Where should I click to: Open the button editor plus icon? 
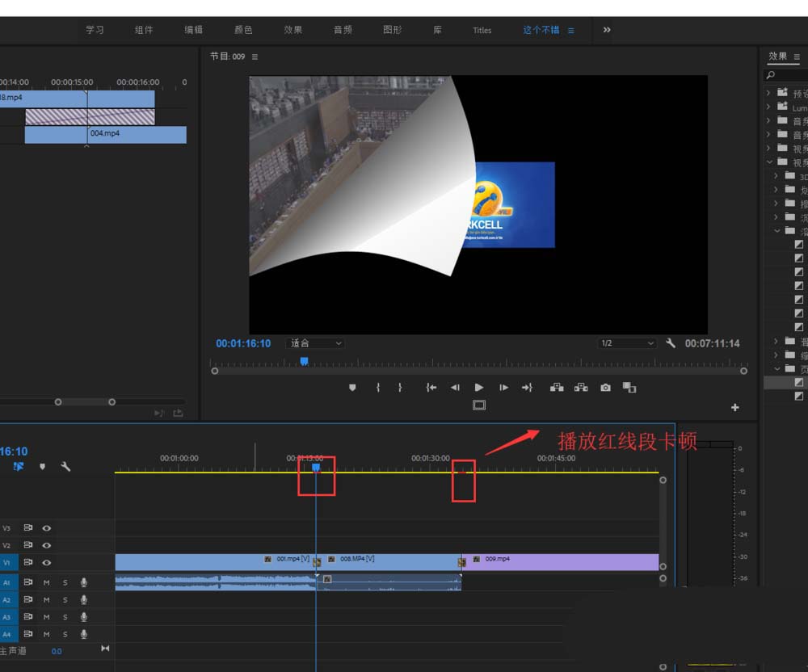click(734, 408)
